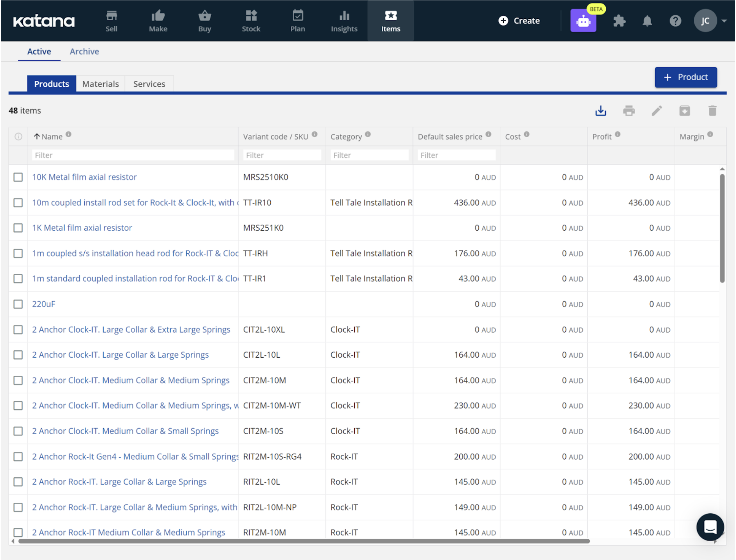
Task: Open 2 Anchor Rock-IT. Large Collar & Large Springs
Action: [119, 482]
